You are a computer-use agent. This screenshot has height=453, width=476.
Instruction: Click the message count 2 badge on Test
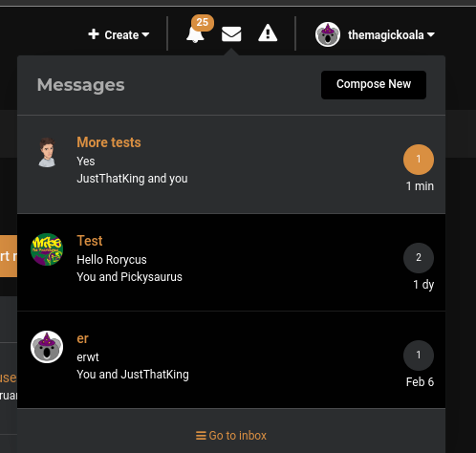[x=419, y=258]
